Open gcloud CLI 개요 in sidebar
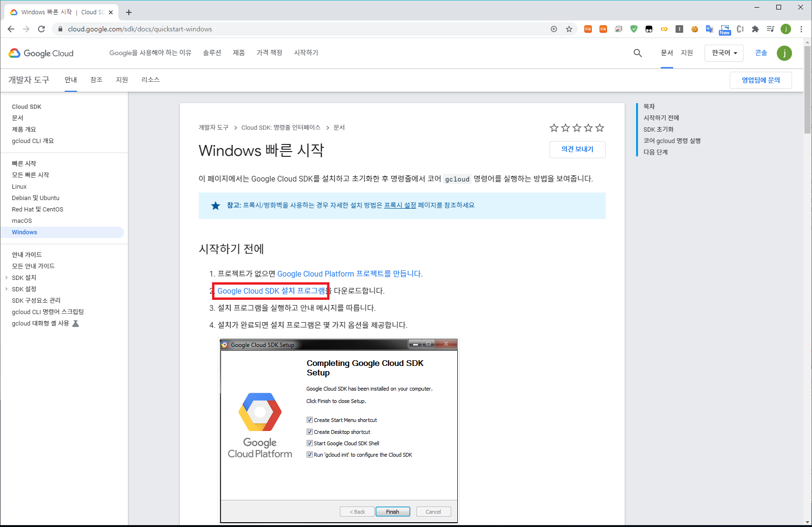Screen dimensions: 812x527 (33, 141)
